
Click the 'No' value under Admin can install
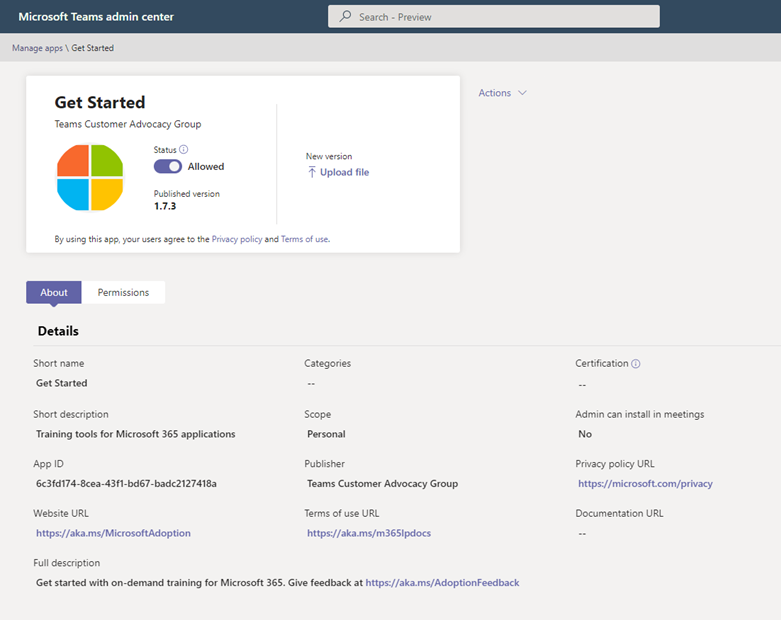(x=585, y=434)
